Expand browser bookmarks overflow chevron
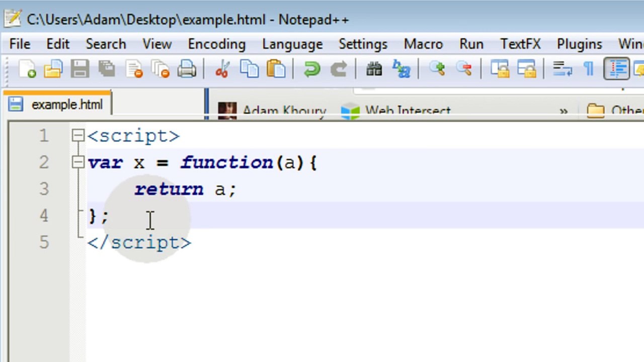Screen dimensions: 644x362 [x=563, y=111]
